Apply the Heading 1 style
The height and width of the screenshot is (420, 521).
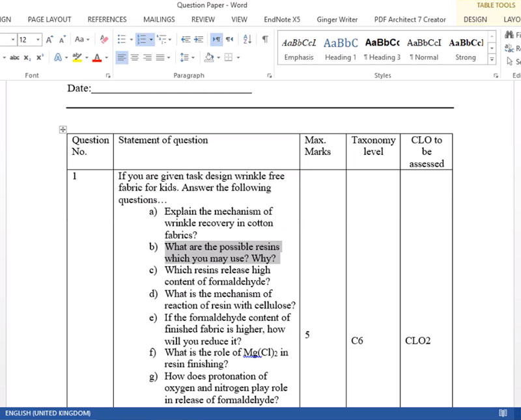pos(341,49)
